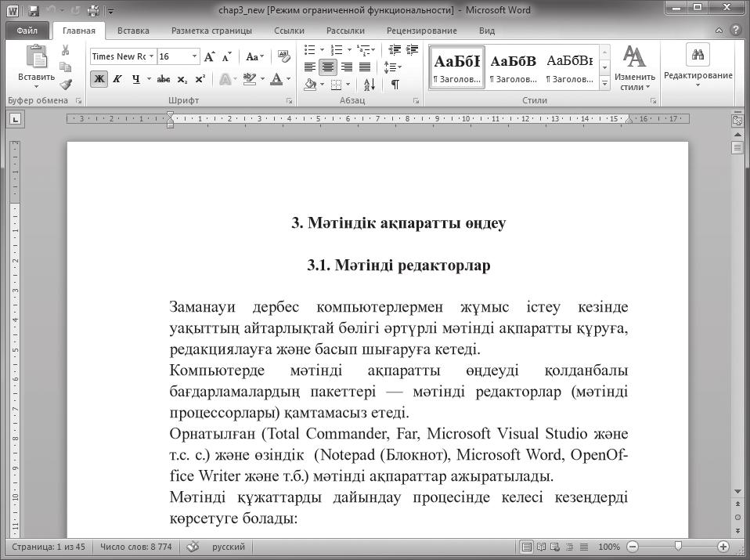Expand bullet list options arrow
The height and width of the screenshot is (560, 750).
click(322, 50)
